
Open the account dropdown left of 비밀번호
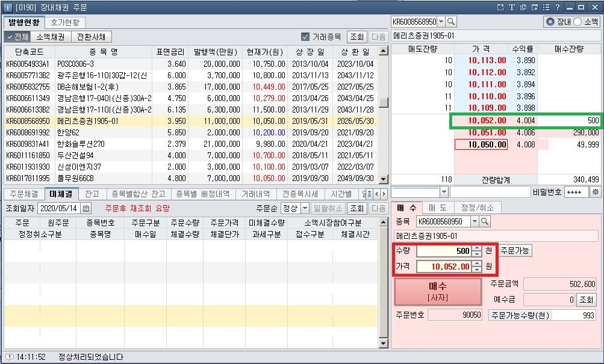444,192
